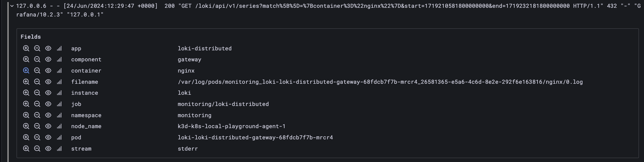Show container field instead of message

click(48, 70)
